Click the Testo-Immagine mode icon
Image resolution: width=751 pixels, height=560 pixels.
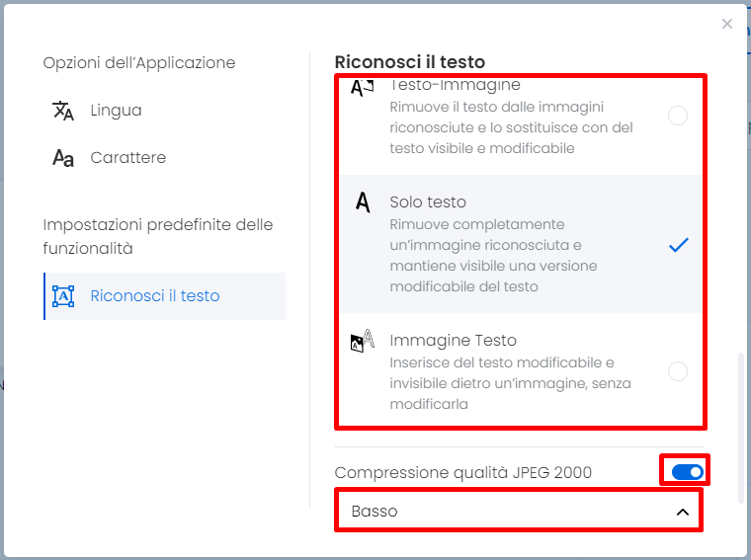362,88
